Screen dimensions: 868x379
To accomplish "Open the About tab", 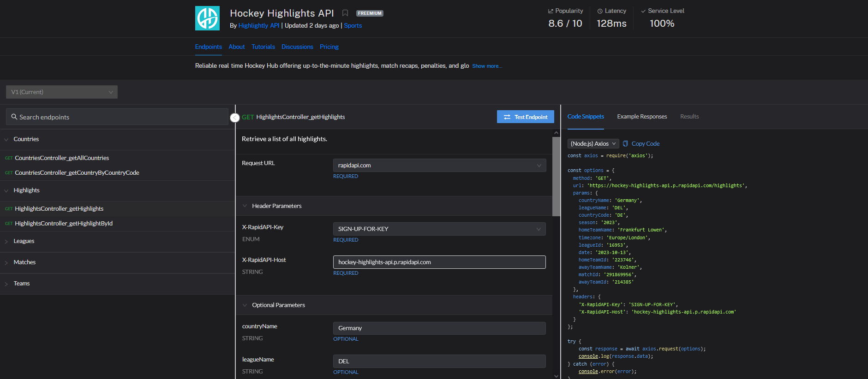I will coord(237,47).
